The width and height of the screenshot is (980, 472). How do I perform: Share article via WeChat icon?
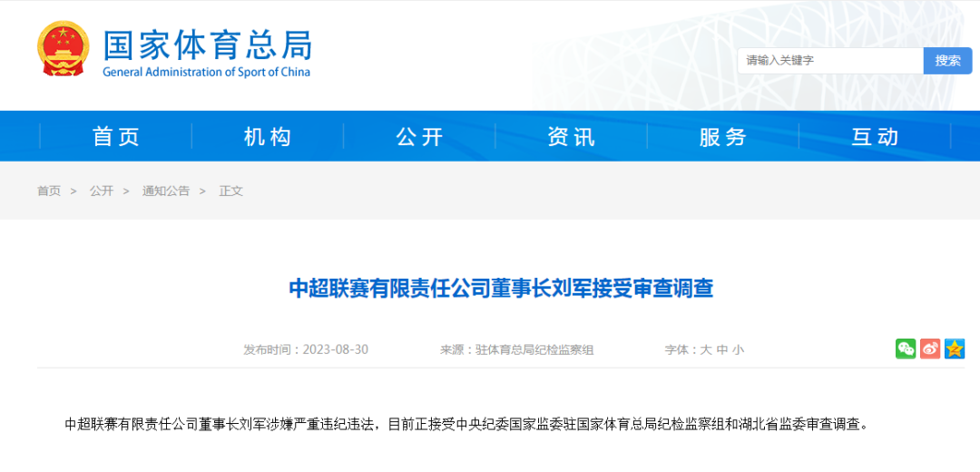tap(906, 349)
